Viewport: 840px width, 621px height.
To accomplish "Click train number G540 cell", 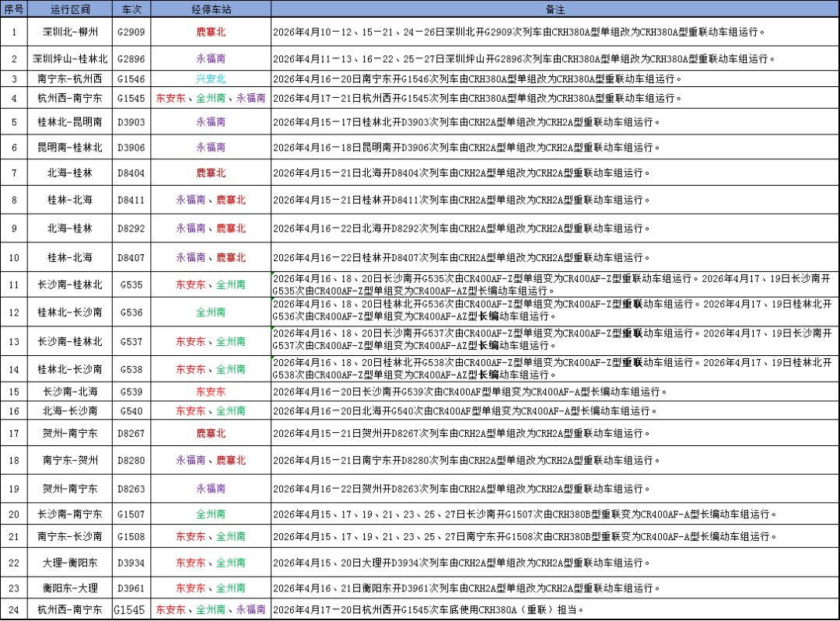I will [x=131, y=410].
